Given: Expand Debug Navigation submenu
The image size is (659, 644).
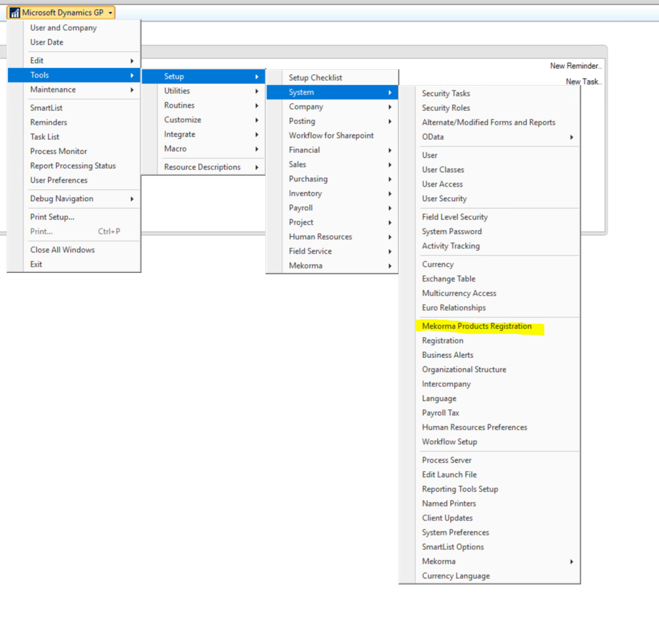Looking at the screenshot, I should pos(74,198).
